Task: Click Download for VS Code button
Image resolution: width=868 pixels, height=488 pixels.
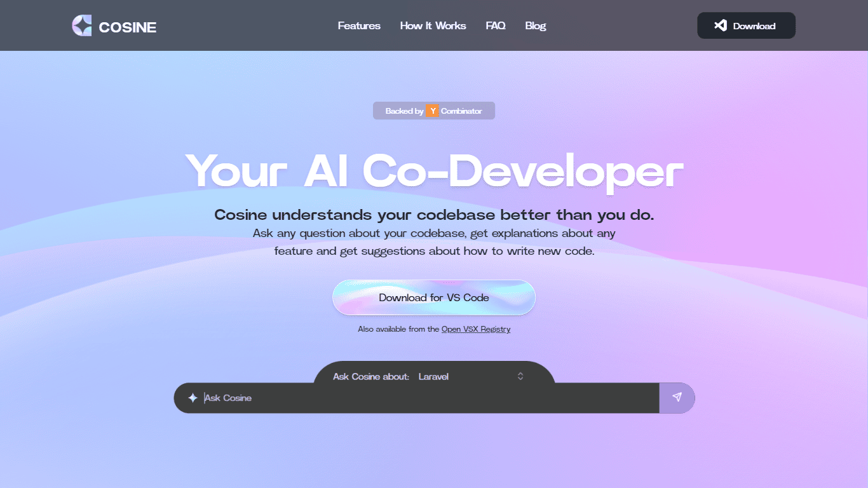Action: (434, 297)
